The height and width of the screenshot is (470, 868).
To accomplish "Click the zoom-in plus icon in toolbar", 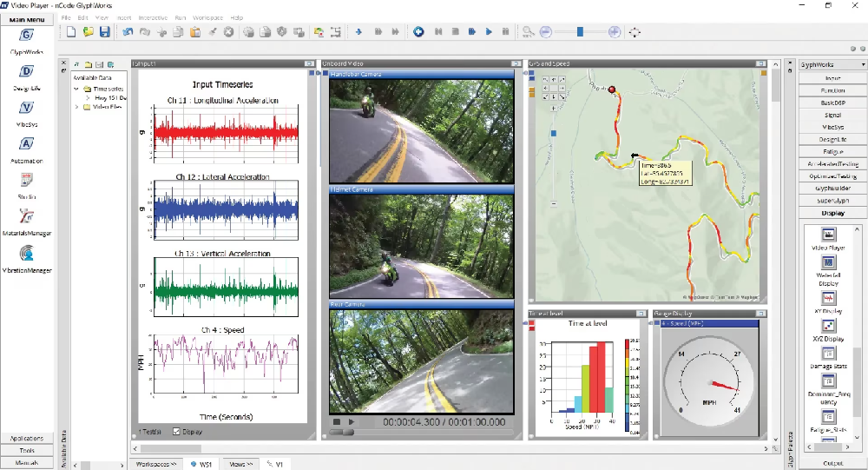I will pos(614,32).
